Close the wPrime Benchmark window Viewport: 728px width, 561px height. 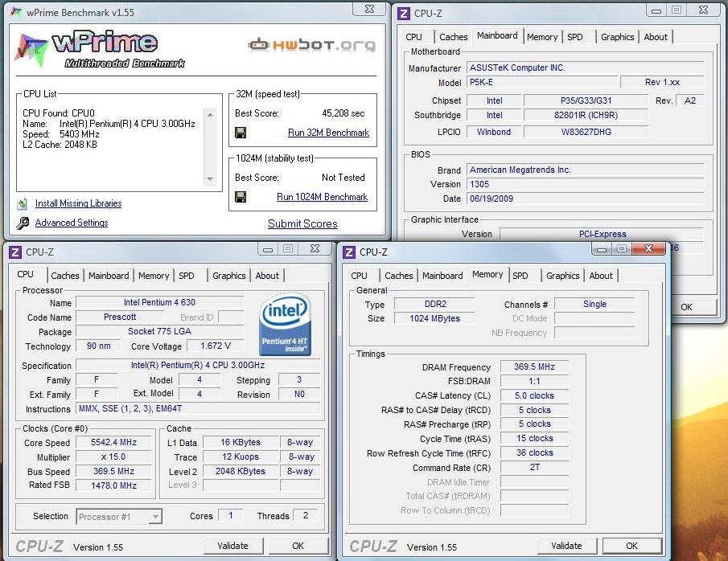click(369, 10)
